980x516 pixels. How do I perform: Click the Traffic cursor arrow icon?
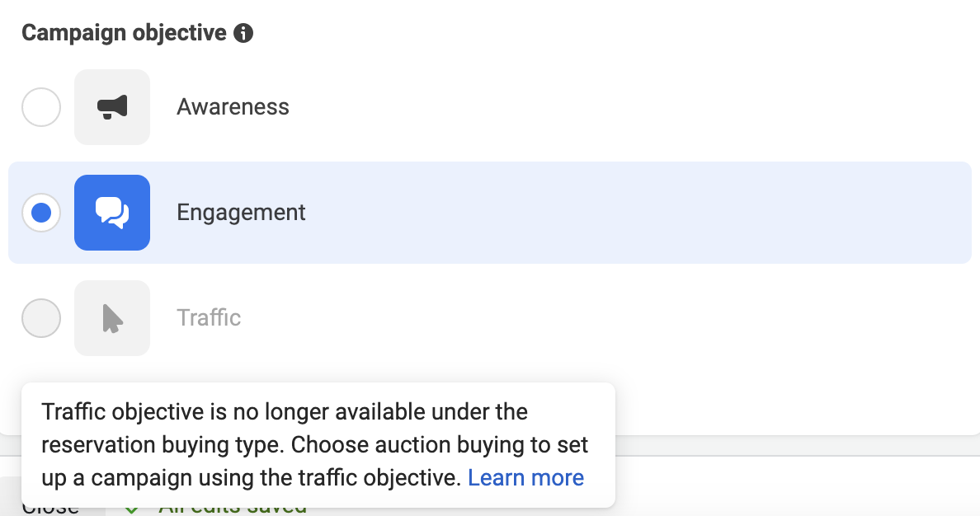pyautogui.click(x=112, y=318)
